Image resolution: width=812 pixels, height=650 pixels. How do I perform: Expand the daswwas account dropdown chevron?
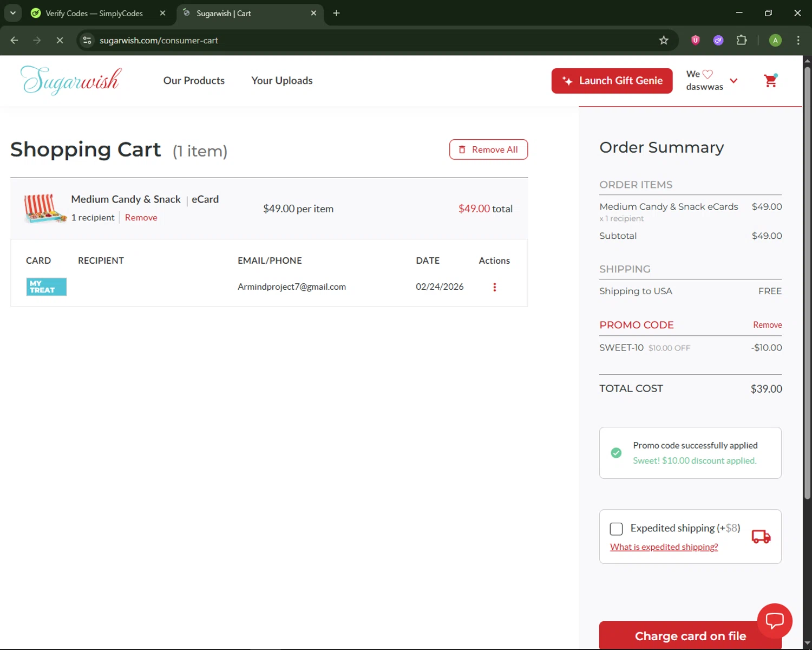click(x=734, y=81)
